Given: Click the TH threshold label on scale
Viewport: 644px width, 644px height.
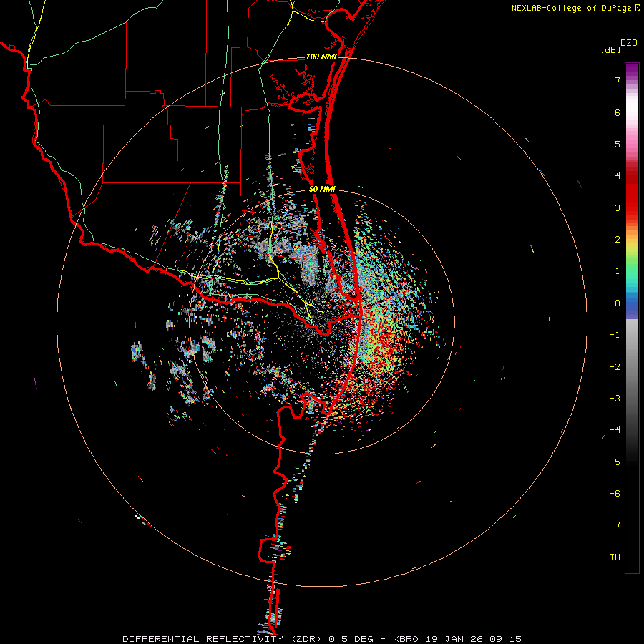Looking at the screenshot, I should point(615,557).
